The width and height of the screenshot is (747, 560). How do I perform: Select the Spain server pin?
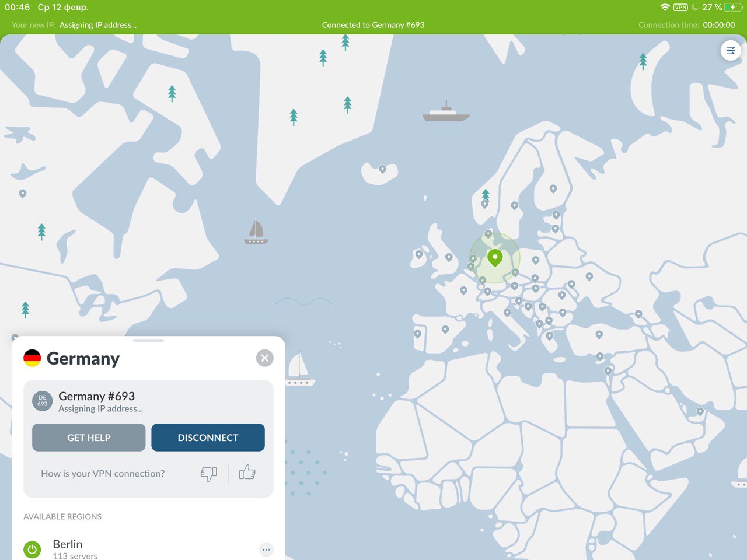click(445, 330)
